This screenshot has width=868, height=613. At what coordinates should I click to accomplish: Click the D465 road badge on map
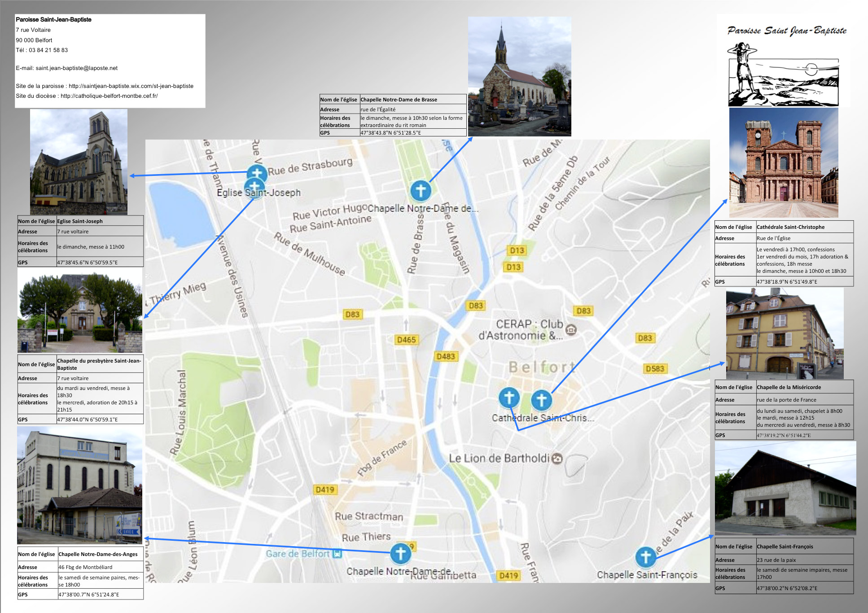[406, 340]
